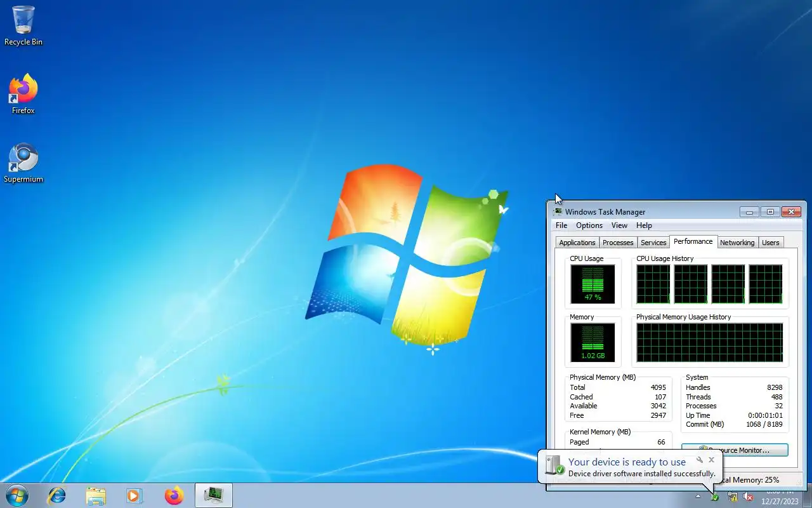Click the date 12/27/2023 in the tray
812x508 pixels.
[x=780, y=501]
